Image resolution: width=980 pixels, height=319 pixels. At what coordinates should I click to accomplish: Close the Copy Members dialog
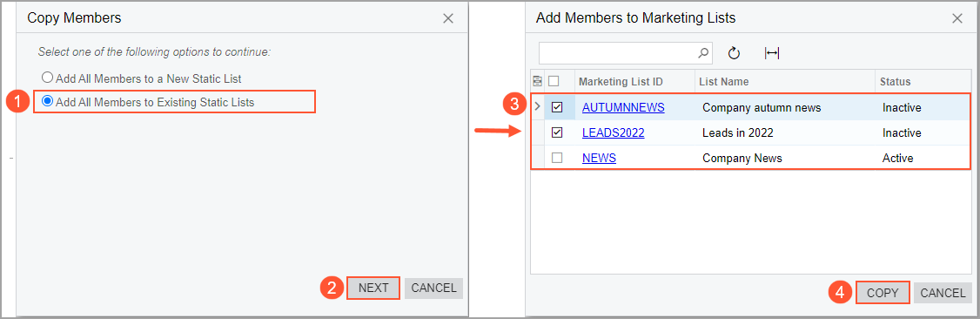click(448, 18)
